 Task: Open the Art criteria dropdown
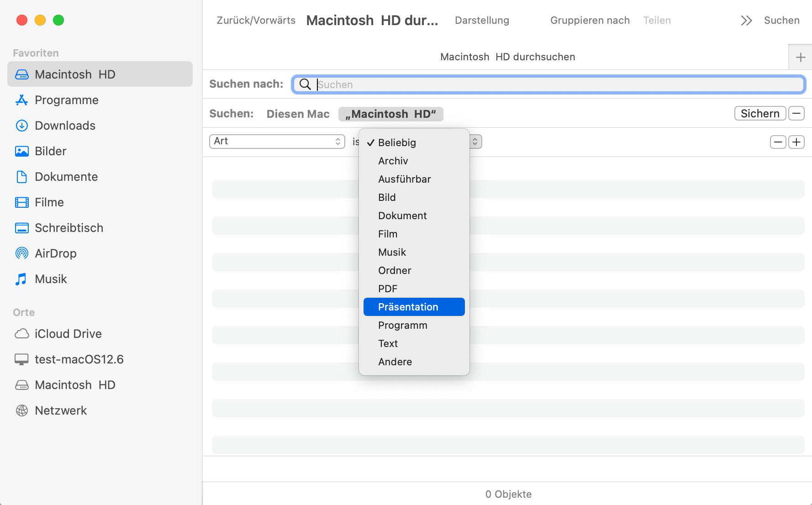(277, 142)
